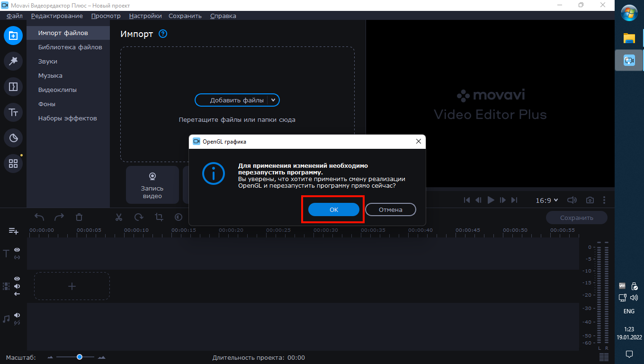Expand the Добавить файлы dropdown arrow

click(x=273, y=100)
